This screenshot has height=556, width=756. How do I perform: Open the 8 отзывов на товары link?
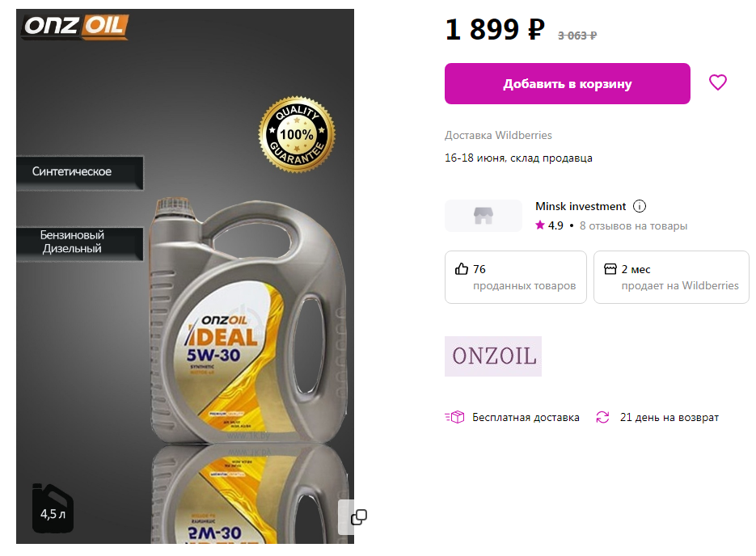click(x=633, y=225)
